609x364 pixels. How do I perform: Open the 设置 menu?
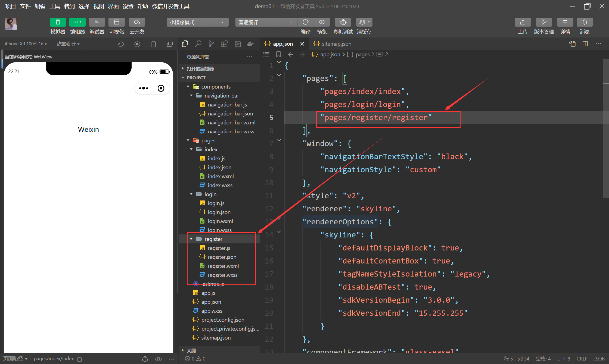[x=128, y=6]
